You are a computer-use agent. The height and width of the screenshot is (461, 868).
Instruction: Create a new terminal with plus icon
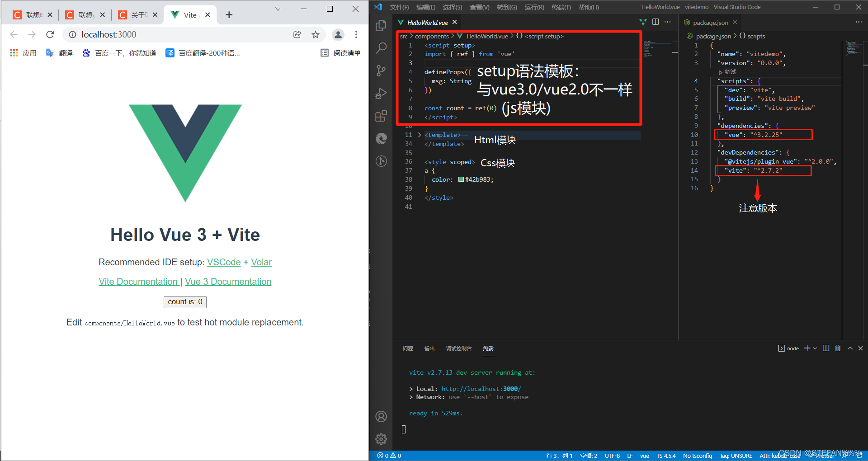point(807,348)
